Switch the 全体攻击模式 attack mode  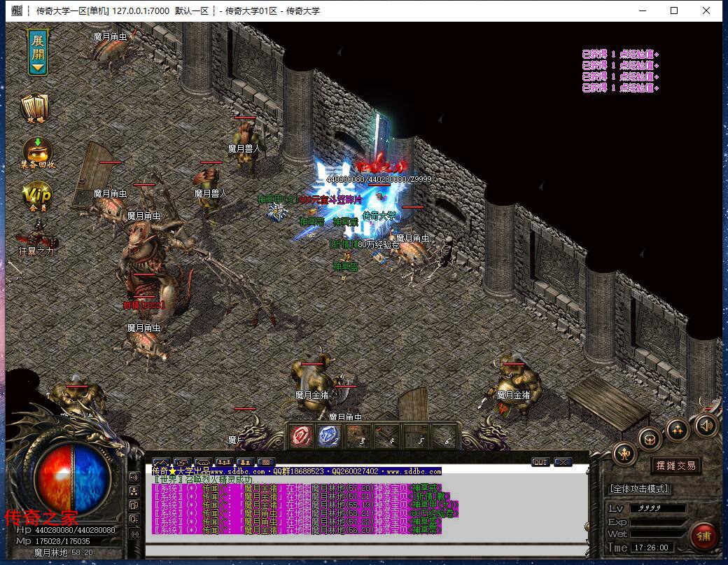(639, 489)
